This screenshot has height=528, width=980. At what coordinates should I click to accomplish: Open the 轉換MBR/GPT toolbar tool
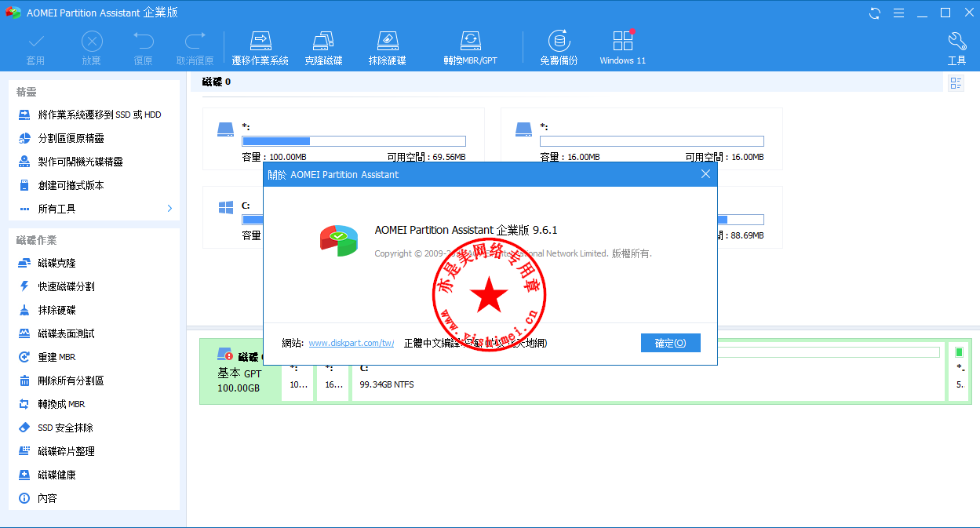tap(470, 48)
